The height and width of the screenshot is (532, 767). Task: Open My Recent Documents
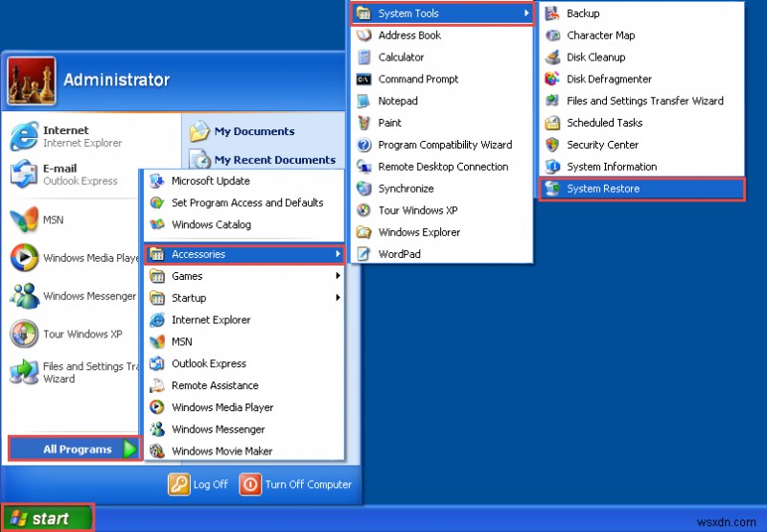[263, 160]
